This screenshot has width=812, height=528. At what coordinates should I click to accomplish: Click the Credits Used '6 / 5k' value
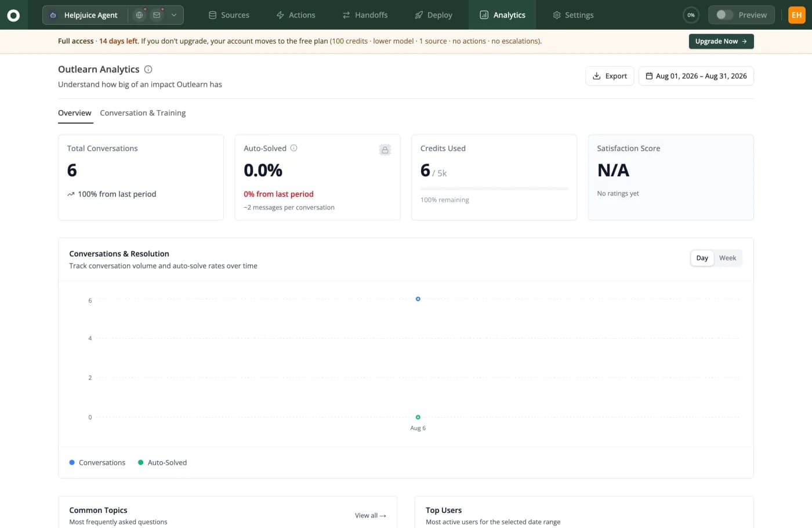coord(433,171)
